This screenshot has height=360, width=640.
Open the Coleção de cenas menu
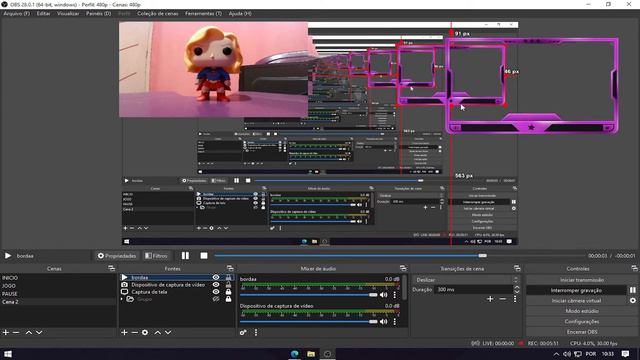[x=158, y=13]
